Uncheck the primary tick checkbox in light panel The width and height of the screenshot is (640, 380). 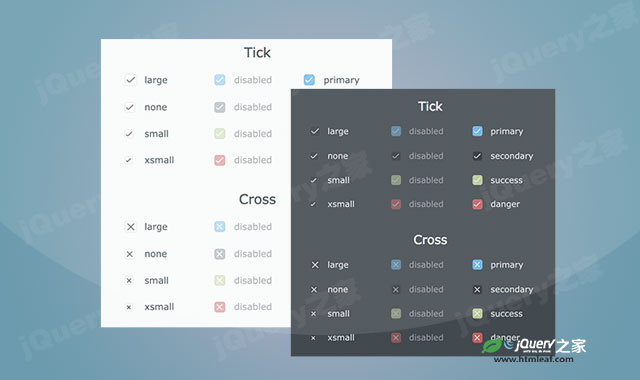pos(309,80)
